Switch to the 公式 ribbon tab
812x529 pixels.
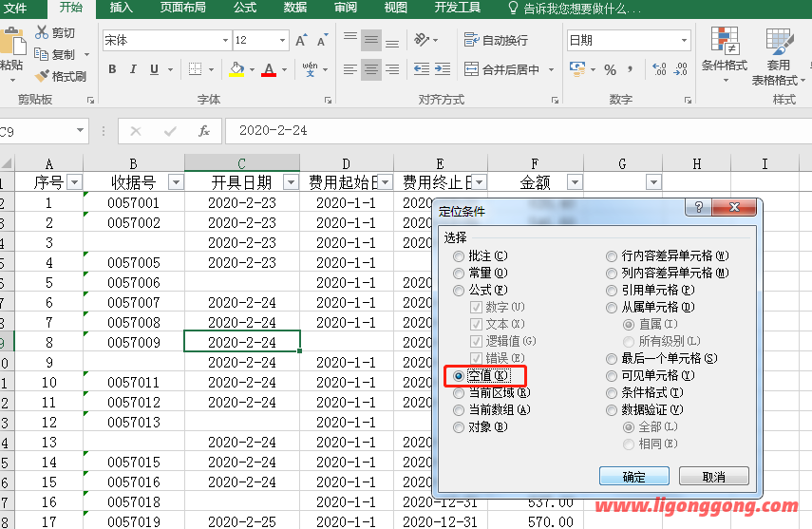click(245, 8)
